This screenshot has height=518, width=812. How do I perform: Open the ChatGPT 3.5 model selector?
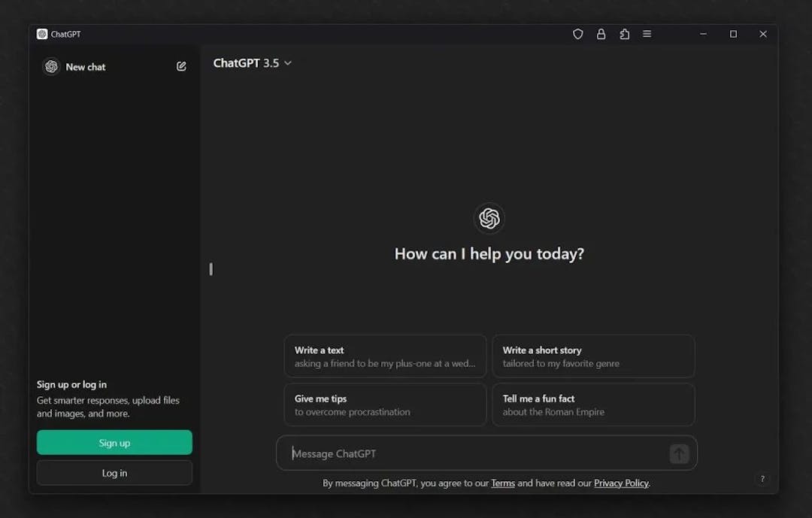tap(244, 63)
